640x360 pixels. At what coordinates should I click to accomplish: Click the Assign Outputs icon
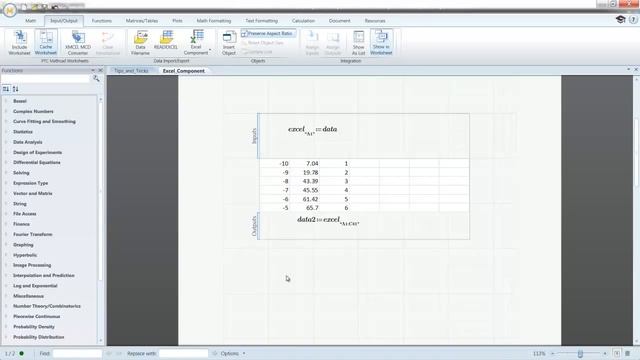click(x=333, y=42)
